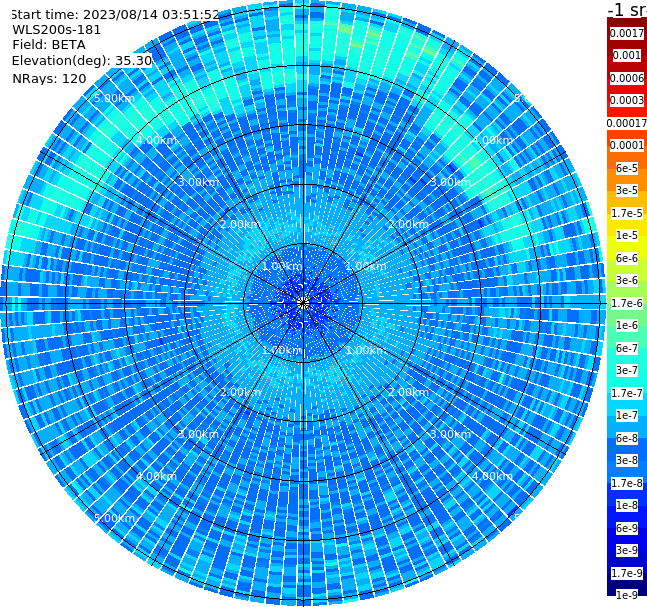The height and width of the screenshot is (607, 647).
Task: Click the 1.7e-8 colorbar label
Action: [627, 483]
